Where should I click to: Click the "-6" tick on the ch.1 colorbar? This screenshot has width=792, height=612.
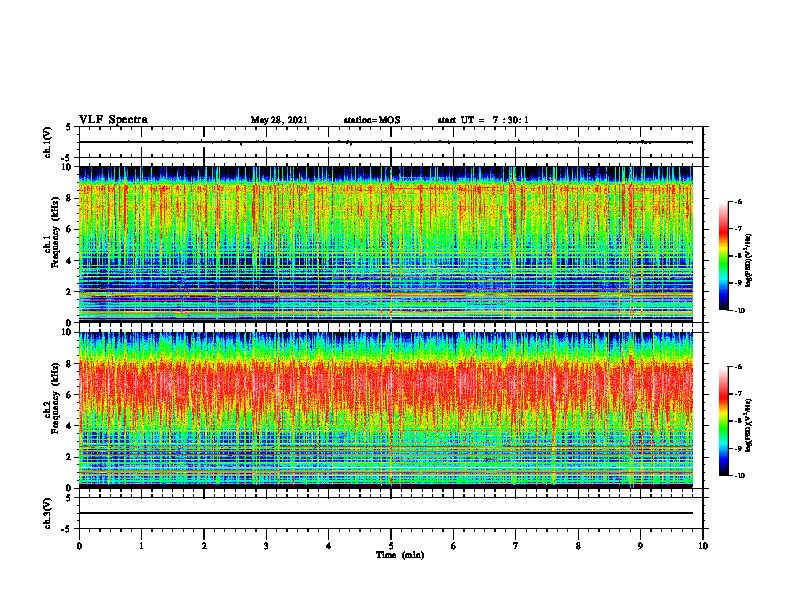click(738, 201)
